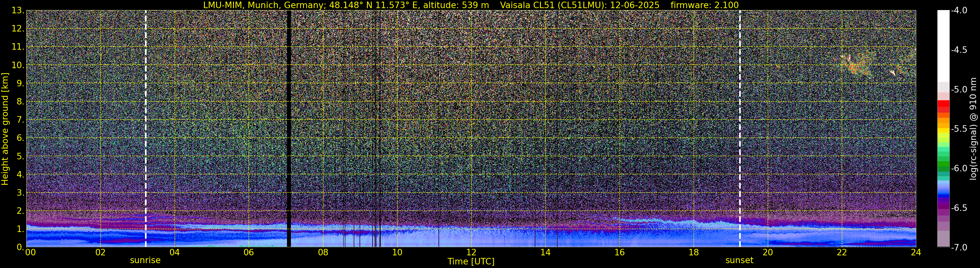The image size is (980, 268).
Task: Click the x-axis tick label '22'
Action: 842,252
